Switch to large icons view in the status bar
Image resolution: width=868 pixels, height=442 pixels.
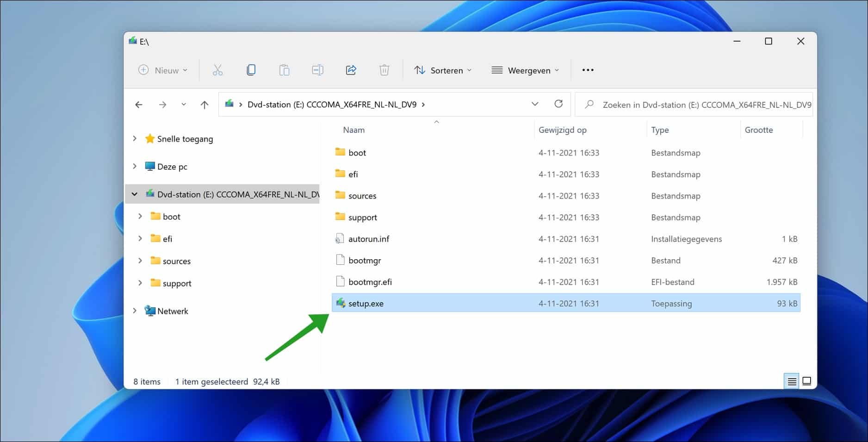coord(807,381)
